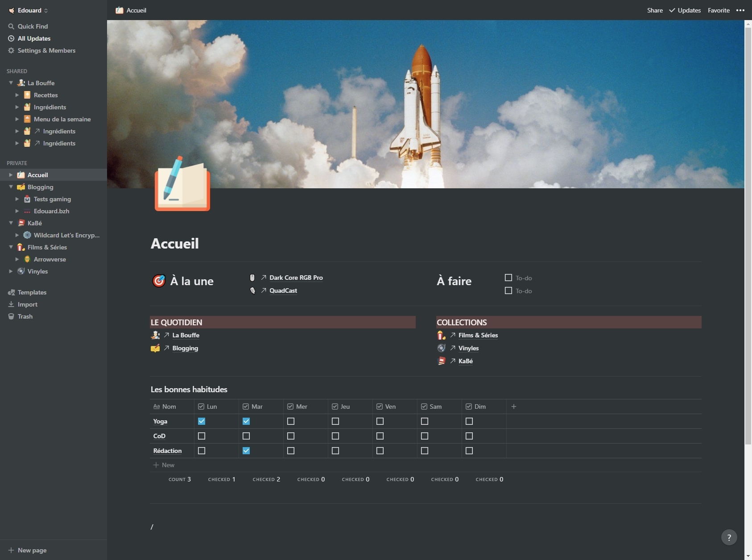The image size is (752, 560).
Task: Open Settings & Members gear icon
Action: (x=11, y=50)
